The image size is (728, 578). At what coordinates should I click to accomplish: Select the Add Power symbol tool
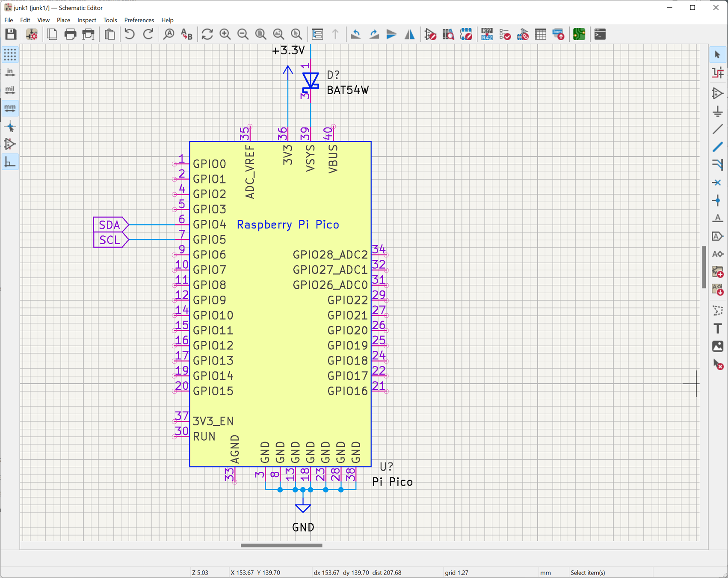pos(718,111)
